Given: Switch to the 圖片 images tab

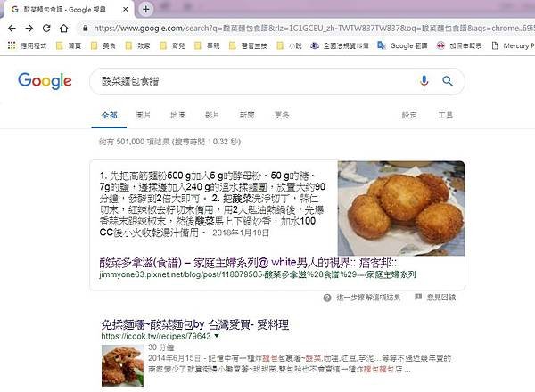Looking at the screenshot, I should [x=143, y=115].
